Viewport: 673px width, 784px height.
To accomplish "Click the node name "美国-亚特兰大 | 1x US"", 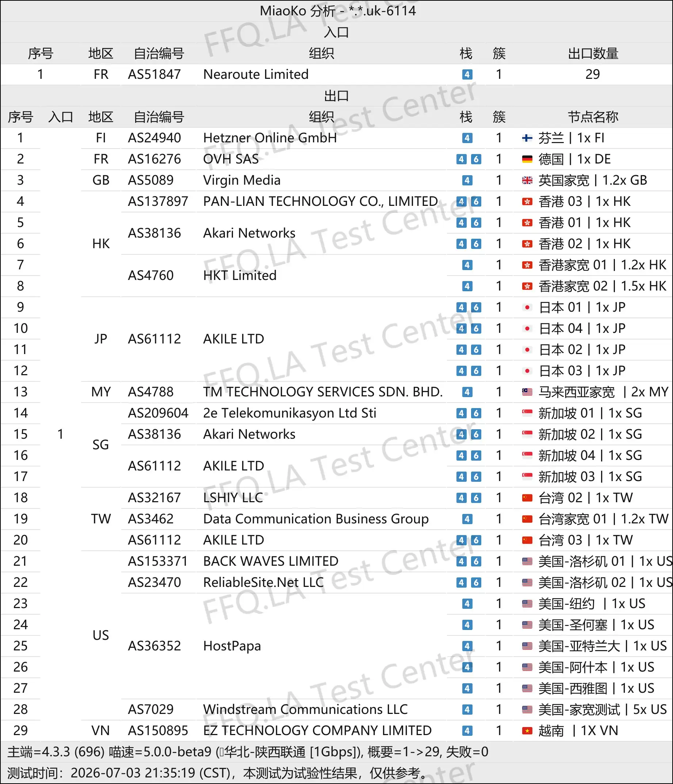I will point(603,646).
